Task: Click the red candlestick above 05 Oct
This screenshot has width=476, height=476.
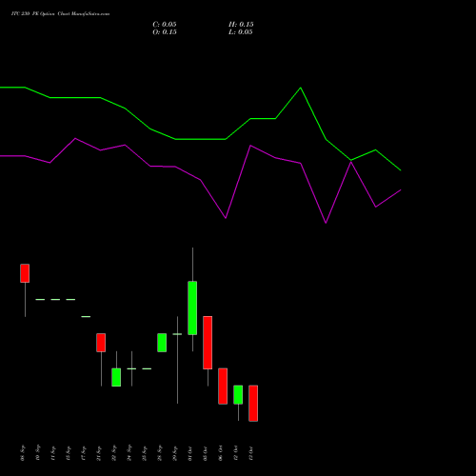Action: pyautogui.click(x=208, y=343)
